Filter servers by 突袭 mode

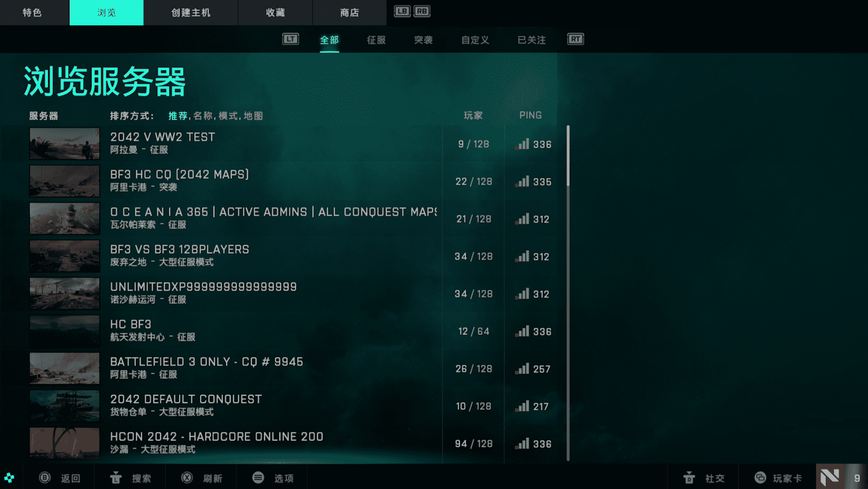[x=423, y=40]
